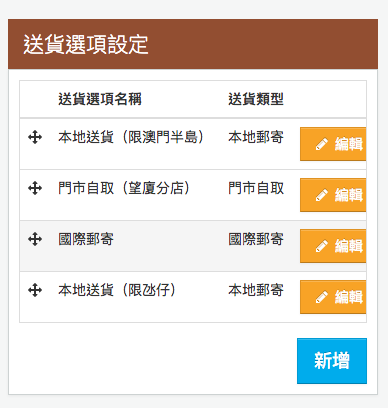Click move handle for 本地送貨(限氹仔)

pos(35,290)
